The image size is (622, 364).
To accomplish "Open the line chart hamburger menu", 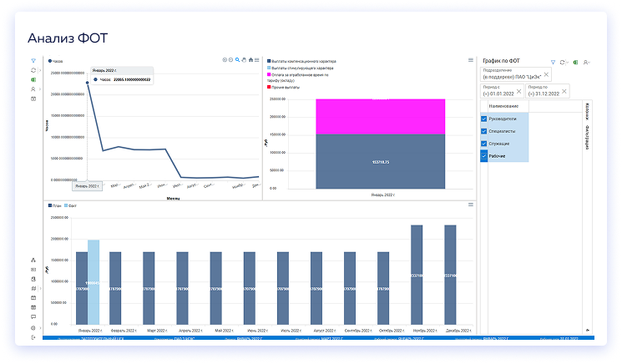I will [x=258, y=60].
